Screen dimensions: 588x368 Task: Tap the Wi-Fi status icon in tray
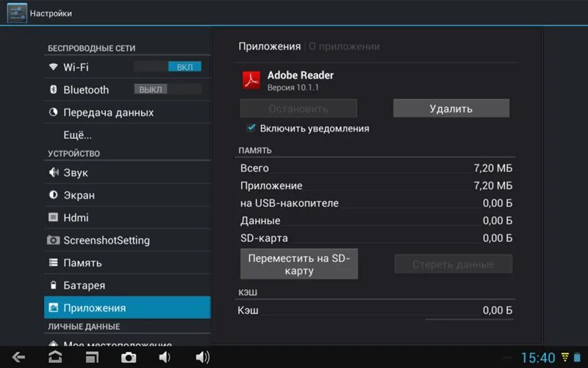pyautogui.click(x=564, y=357)
